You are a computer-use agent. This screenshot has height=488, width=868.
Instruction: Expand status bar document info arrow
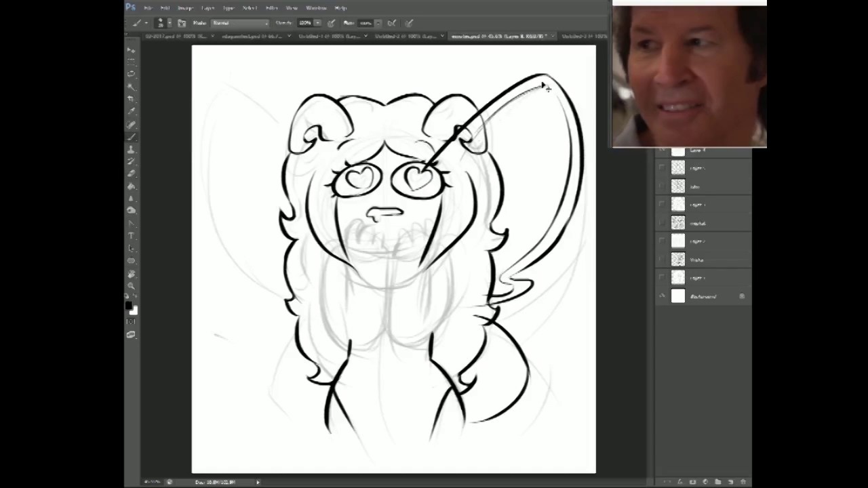258,482
